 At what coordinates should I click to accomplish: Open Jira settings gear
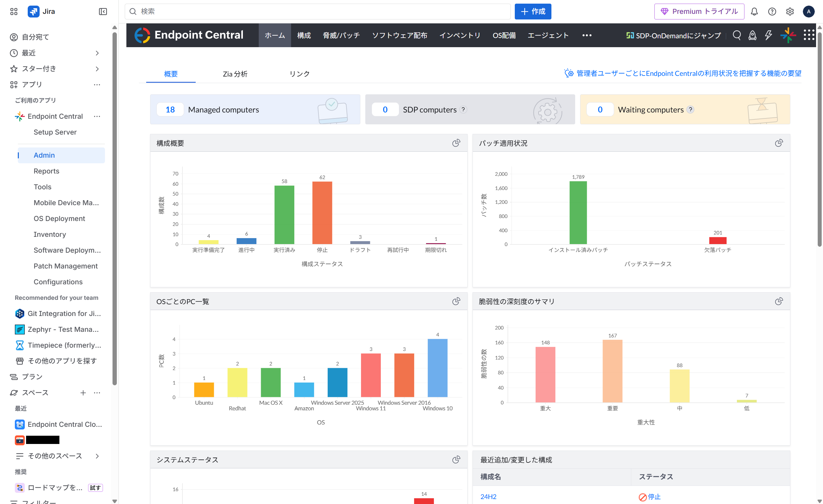tap(790, 12)
